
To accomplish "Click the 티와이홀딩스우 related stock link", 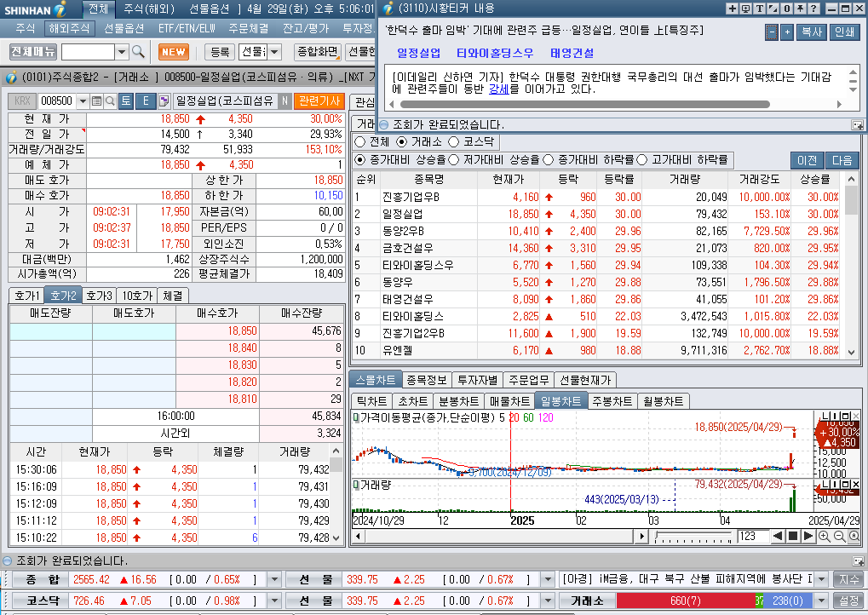I will 495,53.
